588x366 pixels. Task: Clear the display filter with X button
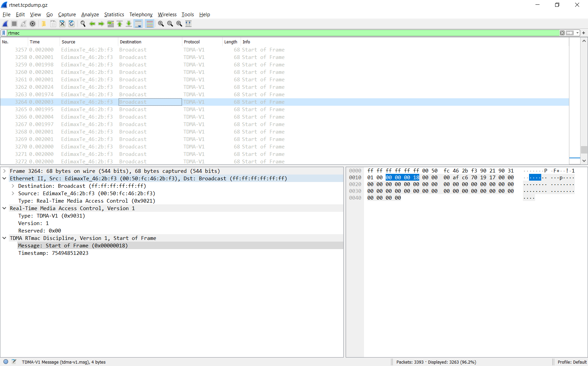tap(562, 33)
